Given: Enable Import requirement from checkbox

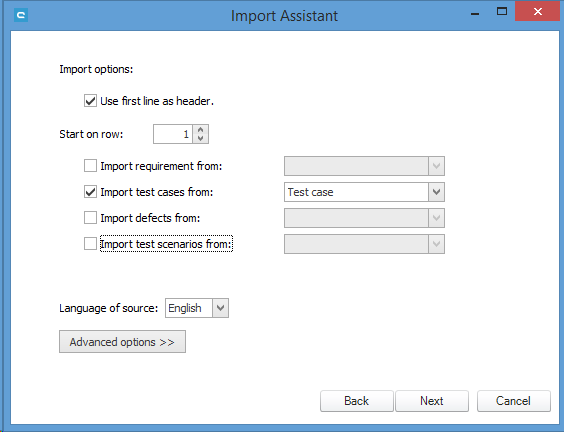Looking at the screenshot, I should 90,166.
